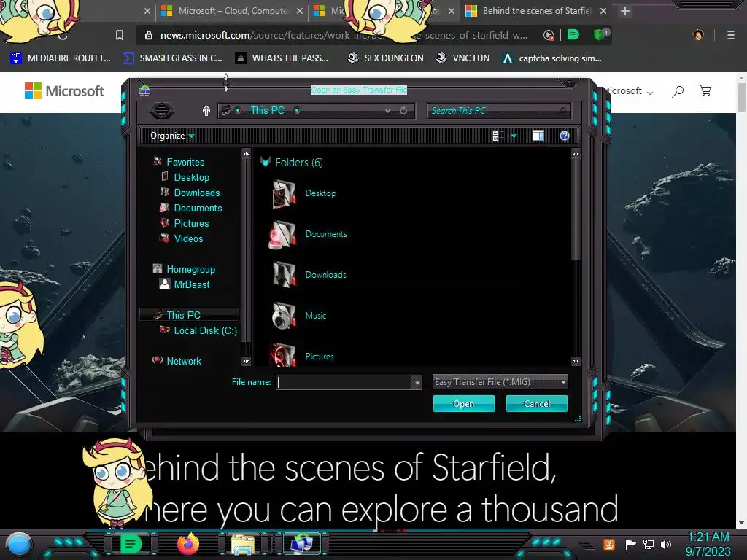Click file list scroll up arrow
This screenshot has height=560, width=747.
pos(576,153)
